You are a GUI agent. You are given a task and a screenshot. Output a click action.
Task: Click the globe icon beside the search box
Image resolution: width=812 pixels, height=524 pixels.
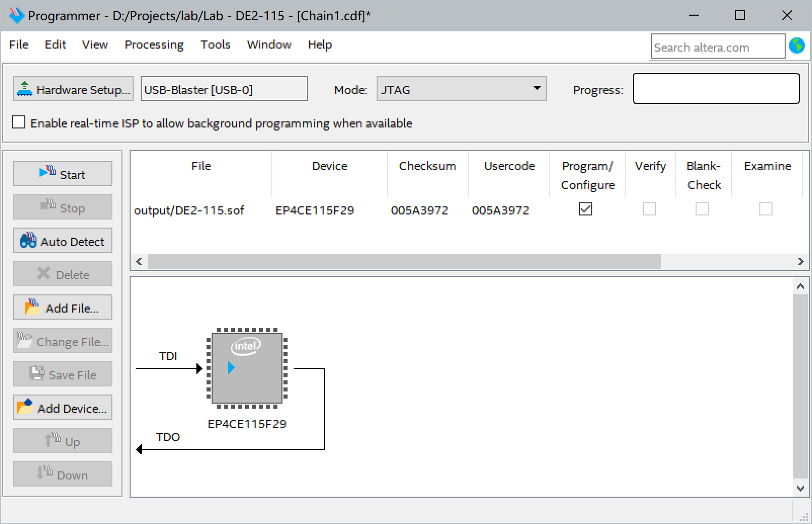pyautogui.click(x=797, y=46)
